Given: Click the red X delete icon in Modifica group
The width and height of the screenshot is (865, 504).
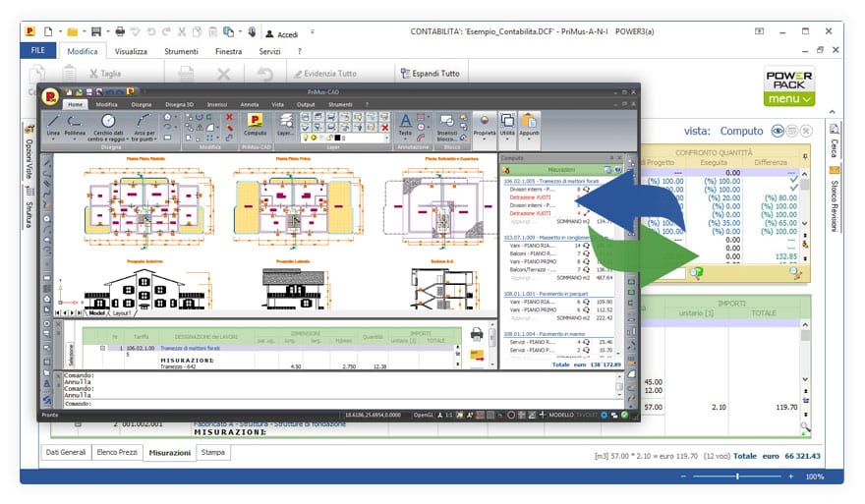Looking at the screenshot, I should pyautogui.click(x=229, y=118).
